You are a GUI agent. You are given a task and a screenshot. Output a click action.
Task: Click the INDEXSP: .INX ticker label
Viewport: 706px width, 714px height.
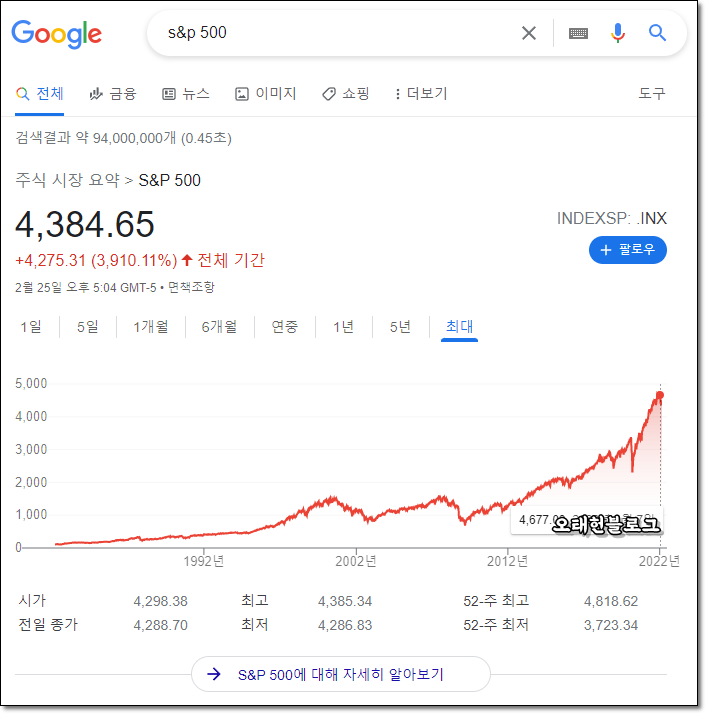point(612,219)
